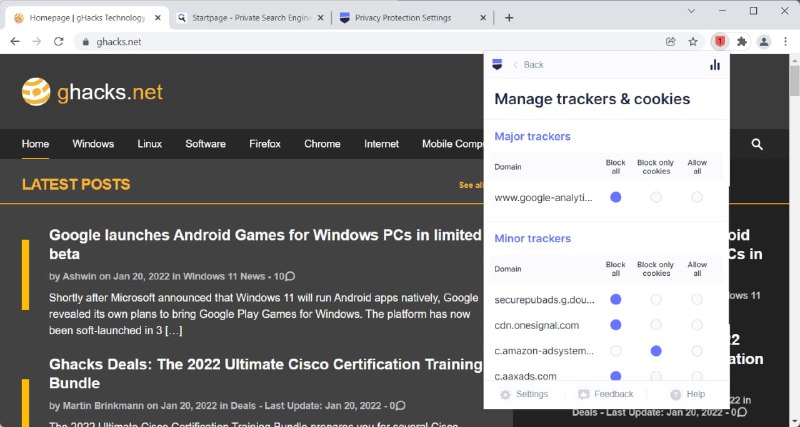Click the padlock site info icon
The width and height of the screenshot is (800, 427).
pos(86,42)
